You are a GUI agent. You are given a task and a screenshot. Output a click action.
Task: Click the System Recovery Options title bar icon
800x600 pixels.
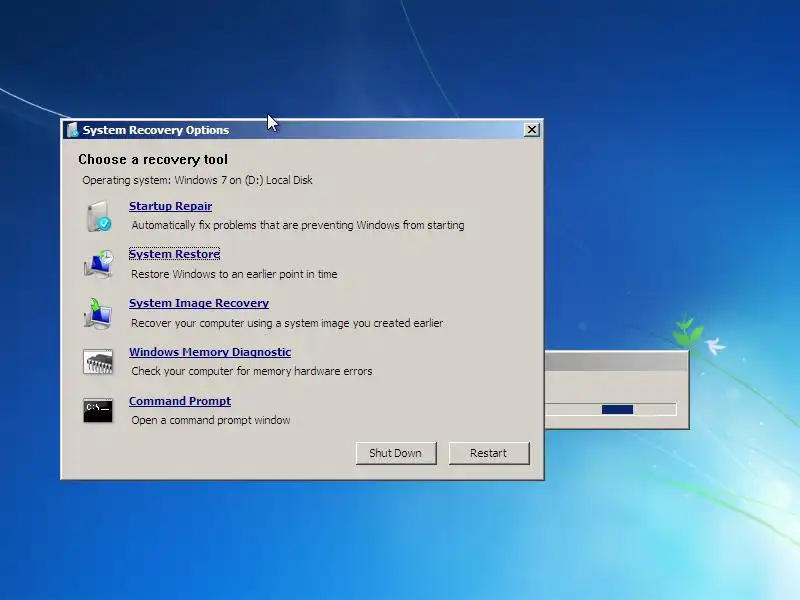pyautogui.click(x=72, y=130)
